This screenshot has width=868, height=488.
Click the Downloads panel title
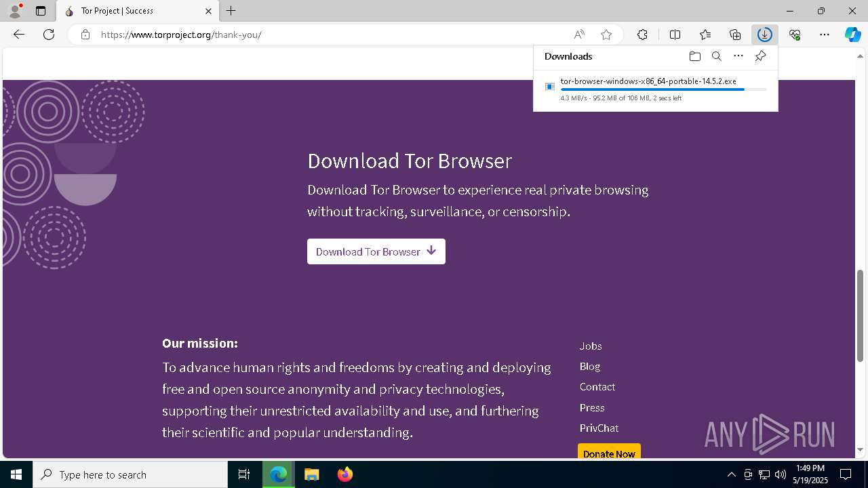(568, 56)
